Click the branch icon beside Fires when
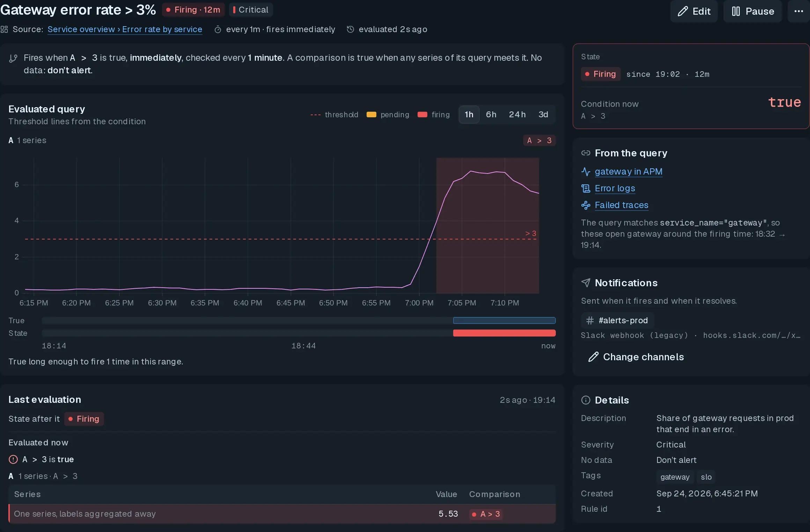810x532 pixels. coord(13,58)
